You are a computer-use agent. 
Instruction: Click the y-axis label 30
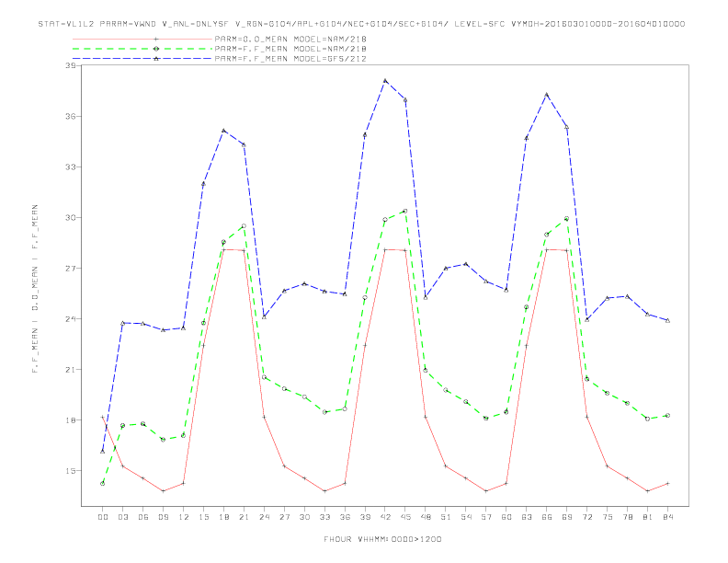[70, 217]
